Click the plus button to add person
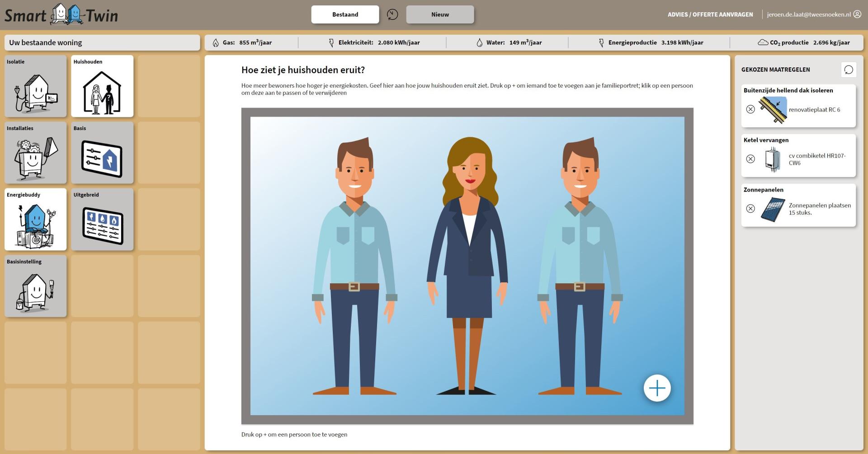This screenshot has height=454, width=868. click(657, 388)
